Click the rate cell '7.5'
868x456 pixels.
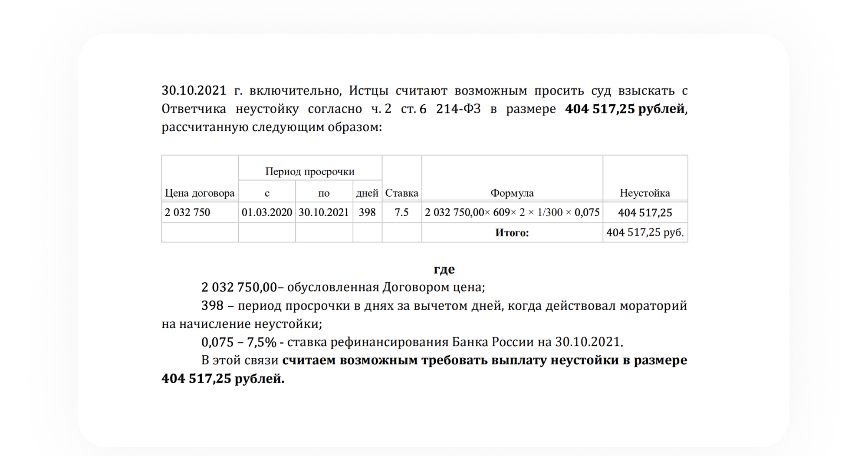pos(401,212)
